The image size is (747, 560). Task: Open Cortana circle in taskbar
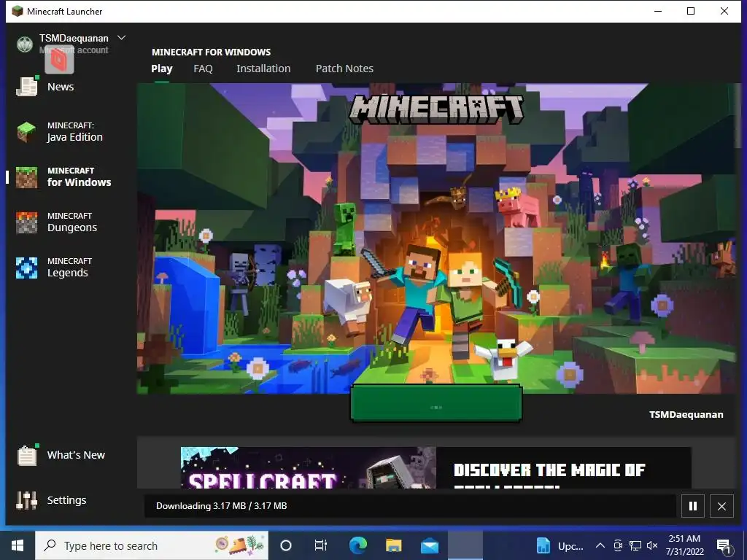click(286, 545)
